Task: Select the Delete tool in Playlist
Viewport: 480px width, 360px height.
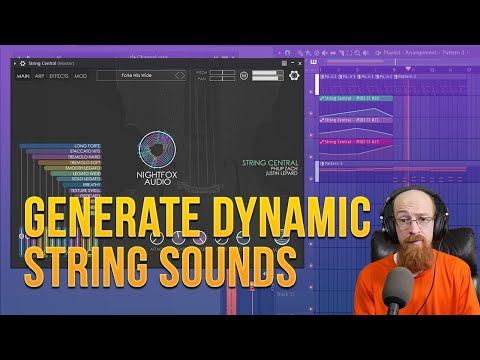Action: (x=317, y=53)
